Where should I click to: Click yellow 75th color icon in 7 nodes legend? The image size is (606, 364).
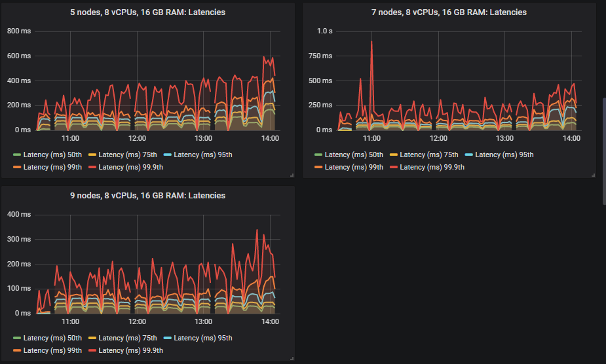pos(393,155)
